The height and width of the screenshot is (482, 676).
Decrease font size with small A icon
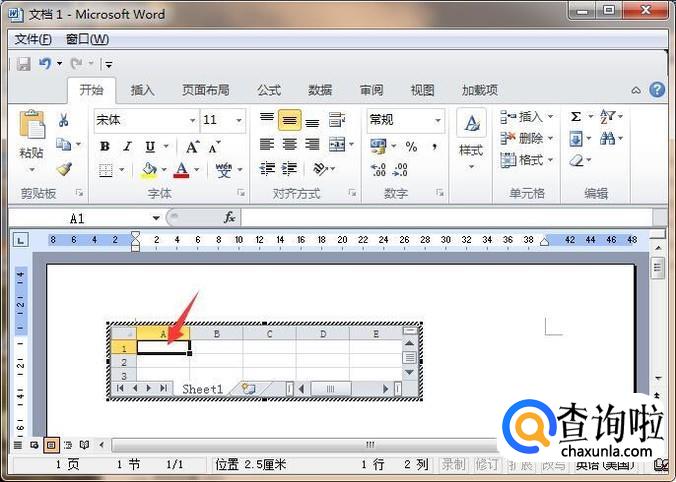[x=214, y=147]
